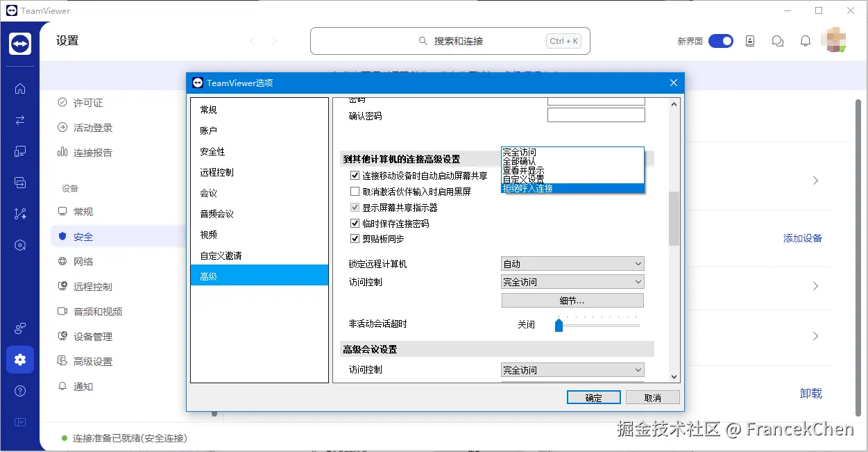Viewport: 868px width, 452px height.
Task: Open the contacts book icon in top bar
Action: click(750, 41)
